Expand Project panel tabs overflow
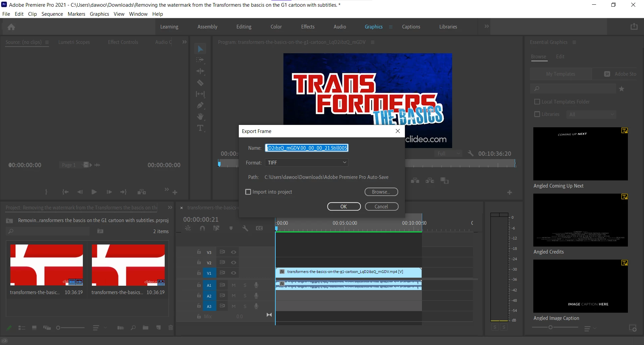 (x=170, y=208)
